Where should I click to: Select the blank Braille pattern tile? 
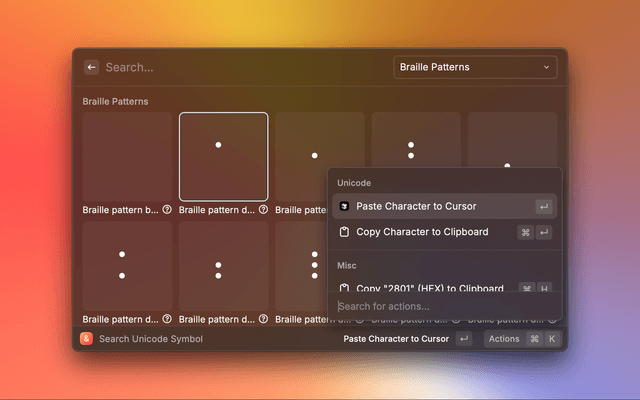127,156
